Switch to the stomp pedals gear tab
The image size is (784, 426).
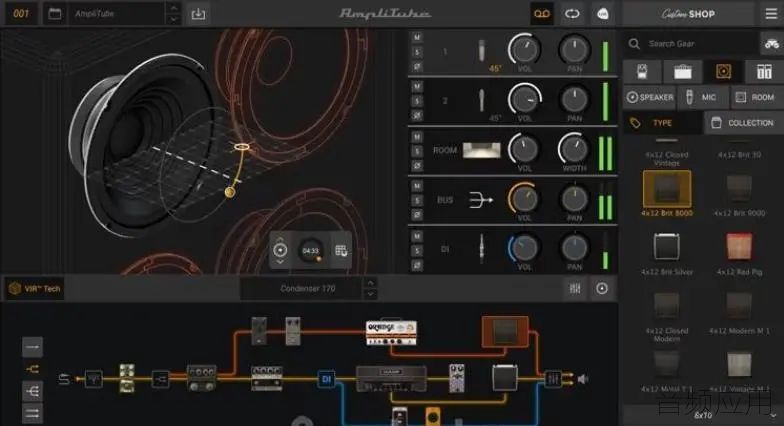pyautogui.click(x=642, y=72)
